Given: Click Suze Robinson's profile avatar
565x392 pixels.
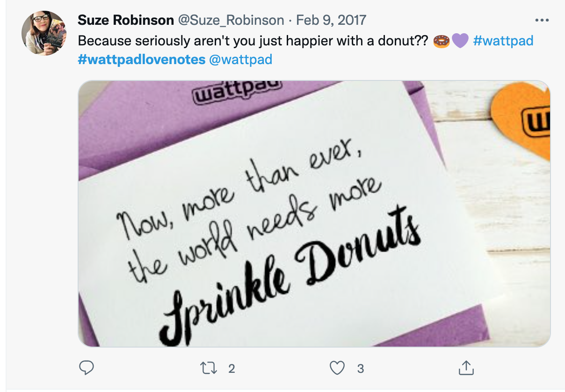Looking at the screenshot, I should 44,33.
